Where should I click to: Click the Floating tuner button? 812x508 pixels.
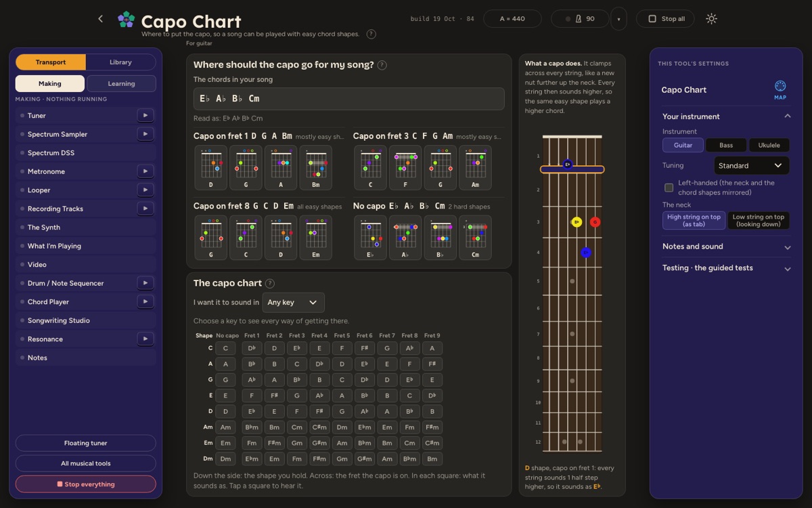click(x=85, y=443)
